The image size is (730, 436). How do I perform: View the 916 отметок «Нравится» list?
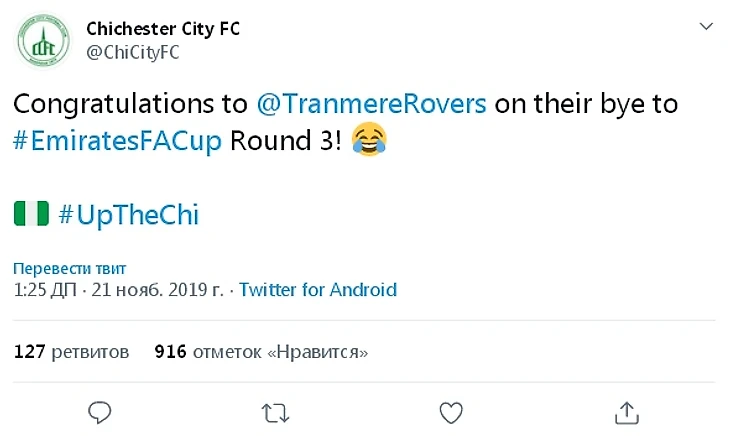(x=262, y=353)
